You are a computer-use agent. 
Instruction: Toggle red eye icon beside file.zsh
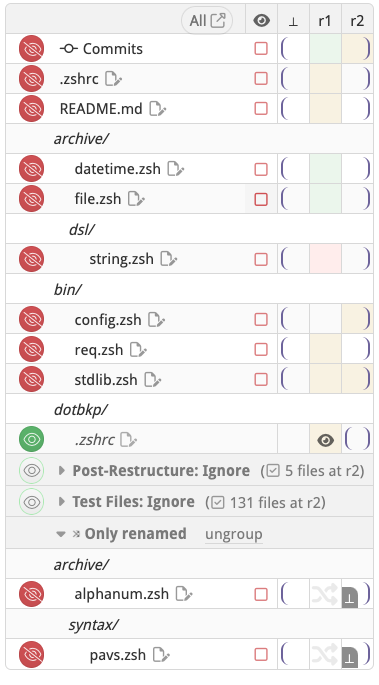pyautogui.click(x=31, y=199)
